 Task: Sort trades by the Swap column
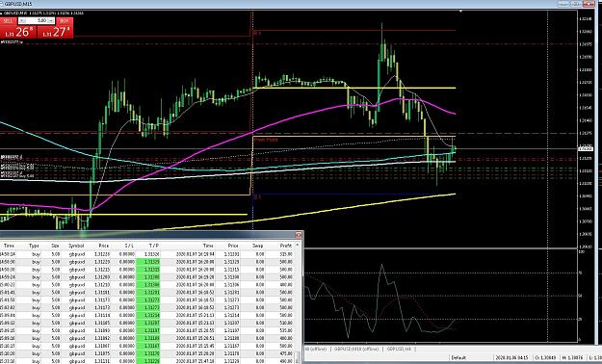tap(257, 246)
